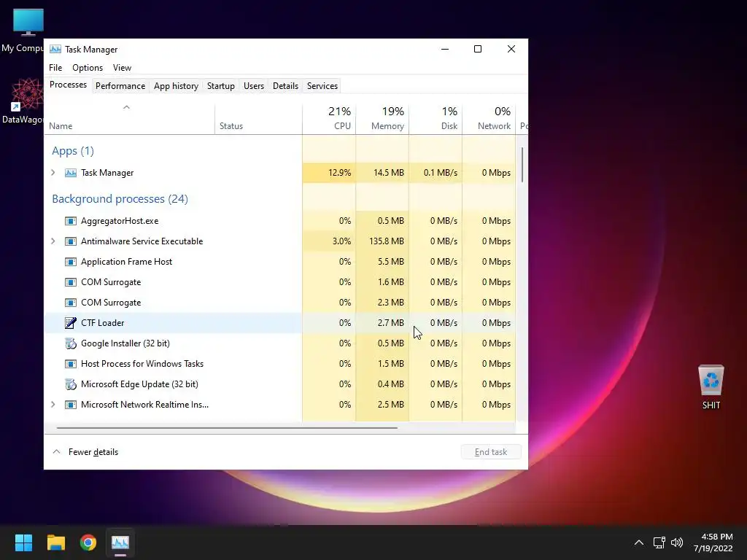
Task: Select the COM Surrogate 2.3 MB row
Action: click(x=280, y=303)
